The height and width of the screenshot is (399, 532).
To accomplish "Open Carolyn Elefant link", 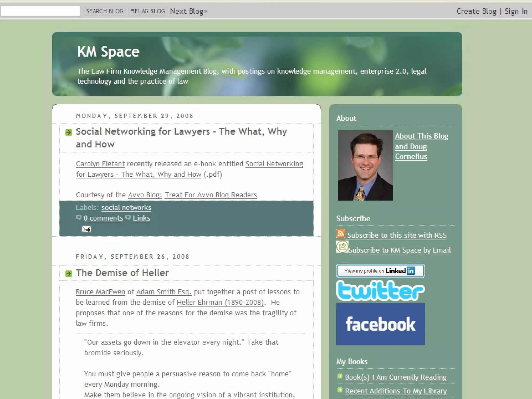I will [x=100, y=164].
